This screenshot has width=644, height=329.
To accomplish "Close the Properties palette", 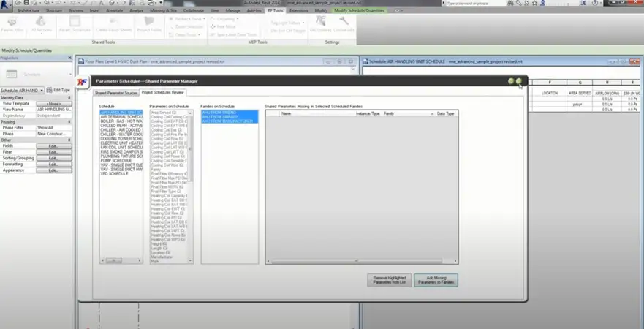I will (69, 58).
